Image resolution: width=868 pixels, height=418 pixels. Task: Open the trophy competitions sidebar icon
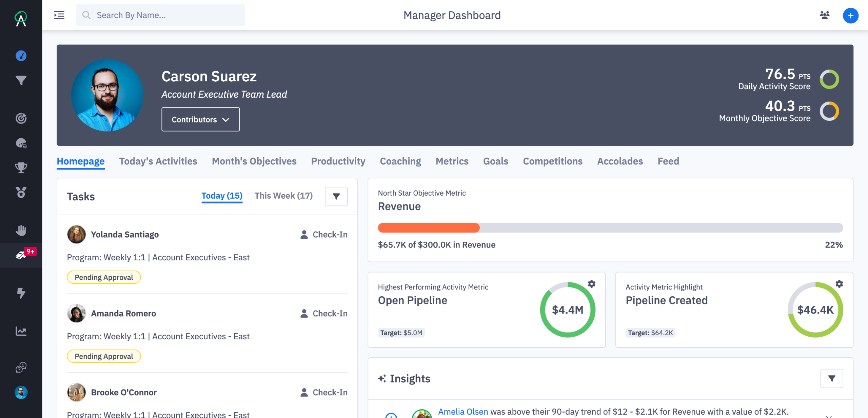pyautogui.click(x=21, y=168)
